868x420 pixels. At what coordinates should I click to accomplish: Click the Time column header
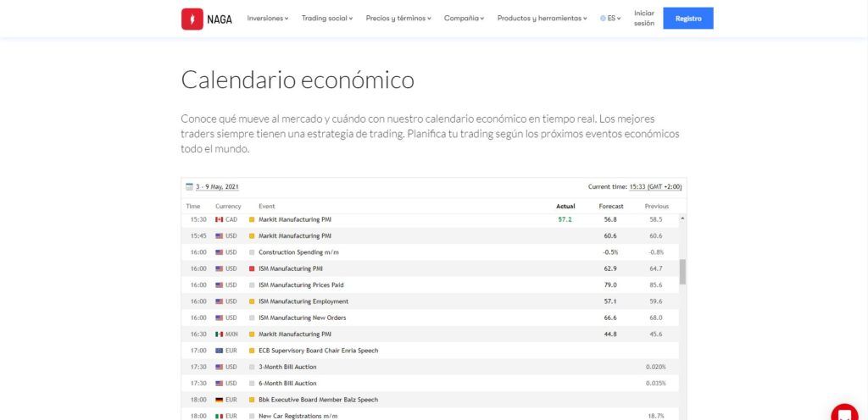193,206
